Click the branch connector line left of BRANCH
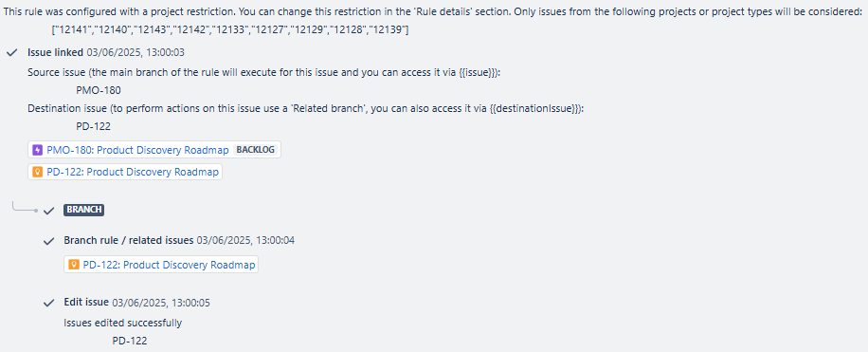The image size is (868, 352). pos(25,208)
